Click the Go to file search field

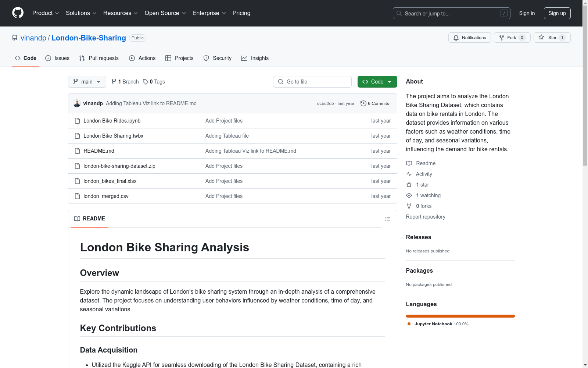(312, 81)
